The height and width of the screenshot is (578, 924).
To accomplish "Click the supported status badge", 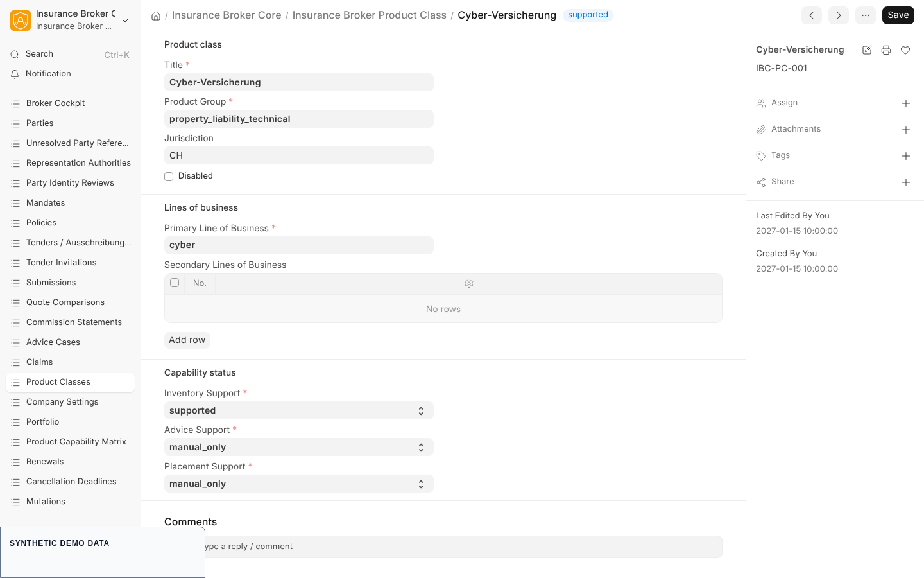I will click(588, 15).
